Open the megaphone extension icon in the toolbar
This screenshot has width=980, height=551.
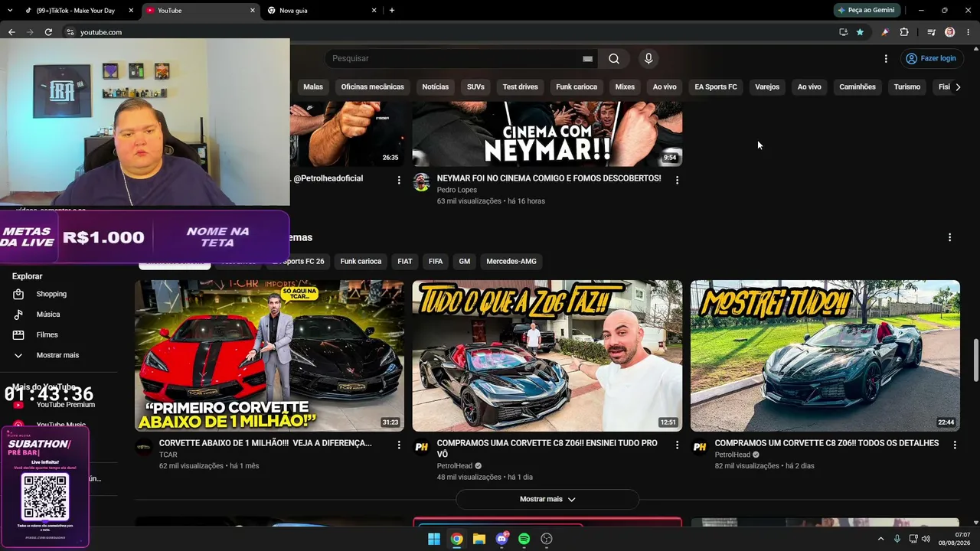click(885, 32)
